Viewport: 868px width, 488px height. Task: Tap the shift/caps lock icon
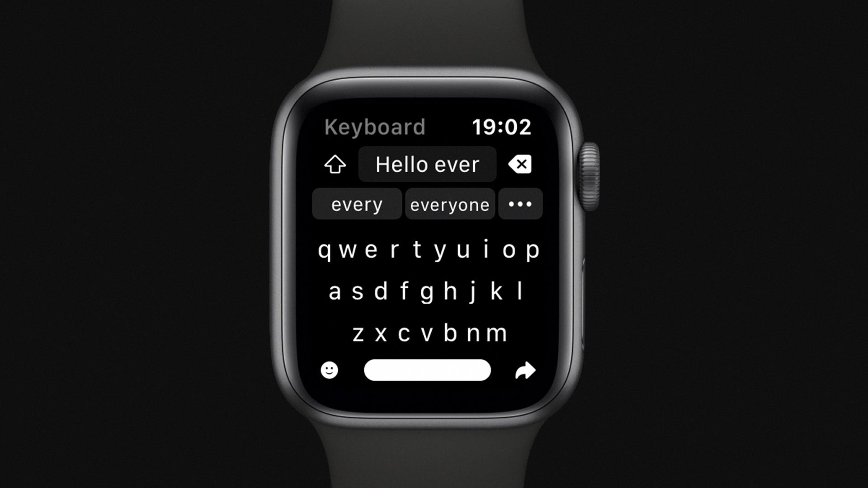pyautogui.click(x=335, y=165)
